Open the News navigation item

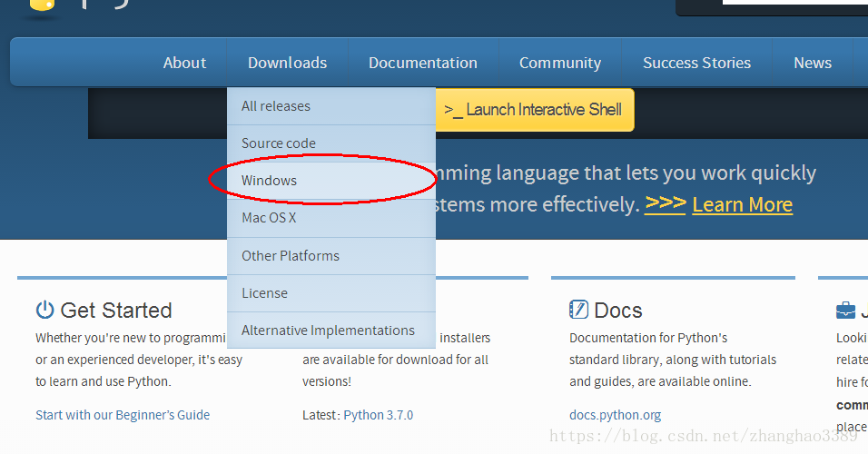(812, 63)
